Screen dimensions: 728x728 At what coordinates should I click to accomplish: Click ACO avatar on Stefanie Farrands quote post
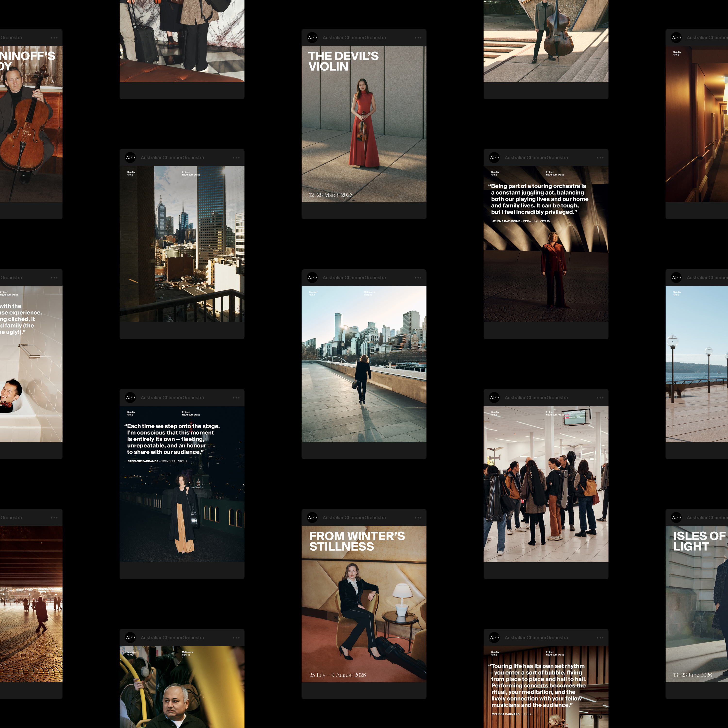click(130, 397)
